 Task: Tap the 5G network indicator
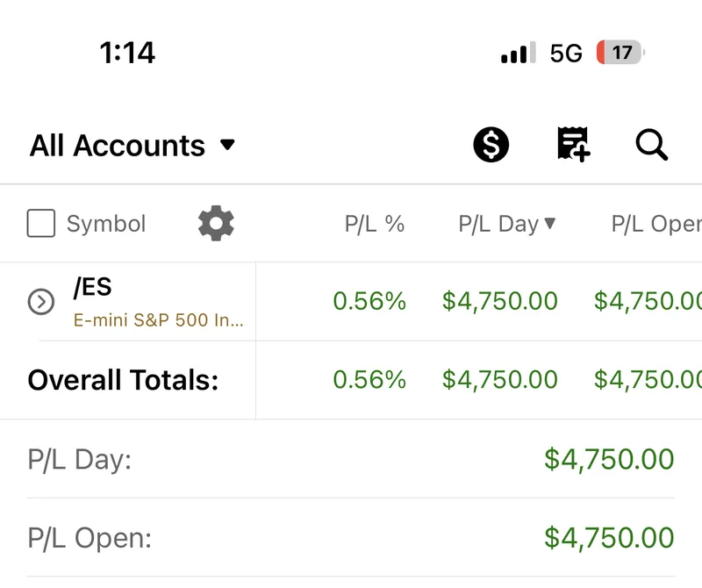[x=566, y=54]
